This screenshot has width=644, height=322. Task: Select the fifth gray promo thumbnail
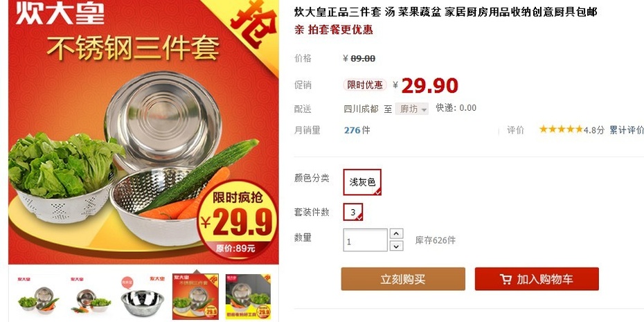coord(248,296)
